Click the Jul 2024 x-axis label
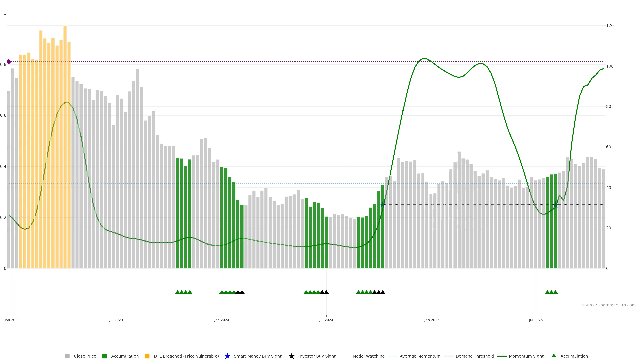 point(326,320)
